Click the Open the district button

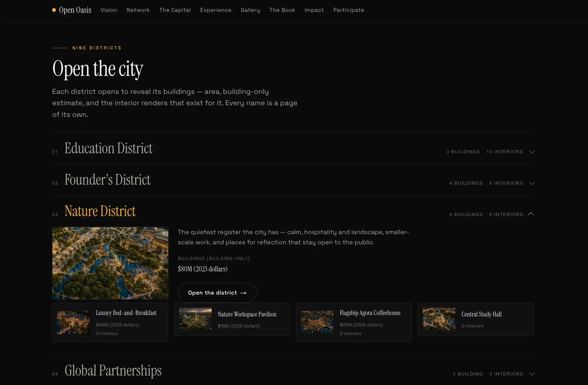217,293
